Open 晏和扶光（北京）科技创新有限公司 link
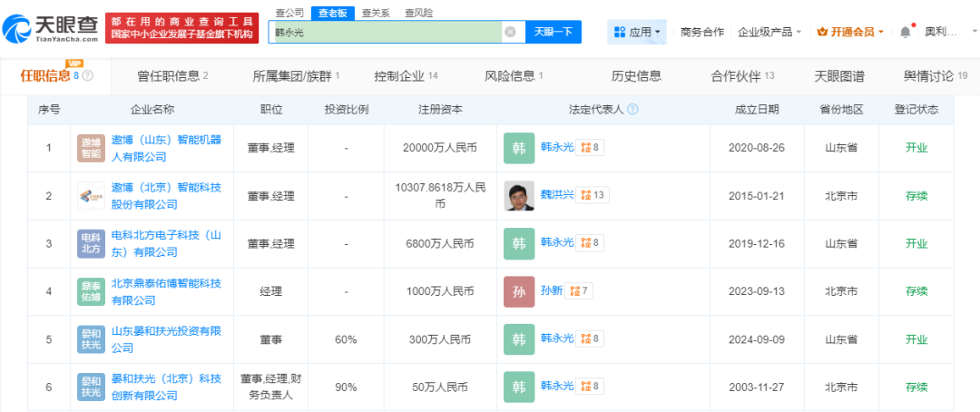 click(166, 387)
